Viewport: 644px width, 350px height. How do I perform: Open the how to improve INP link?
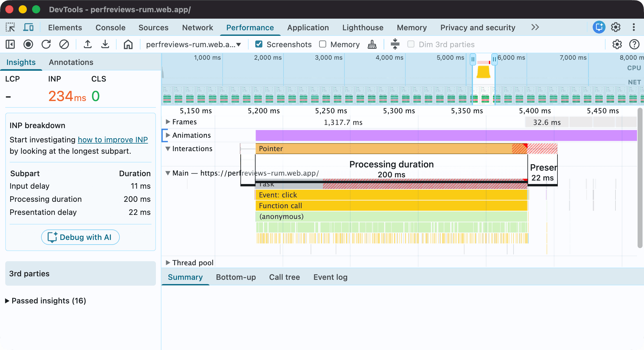coord(113,140)
